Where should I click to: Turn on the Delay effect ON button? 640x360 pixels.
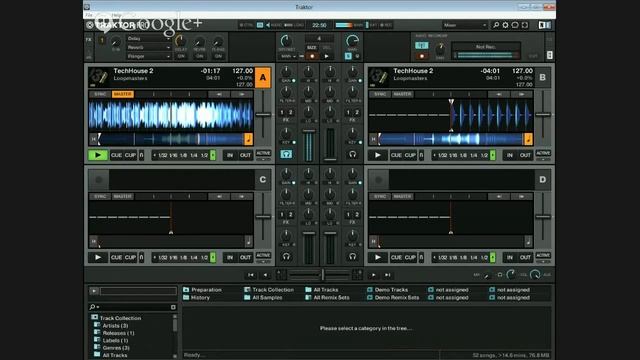(181, 56)
